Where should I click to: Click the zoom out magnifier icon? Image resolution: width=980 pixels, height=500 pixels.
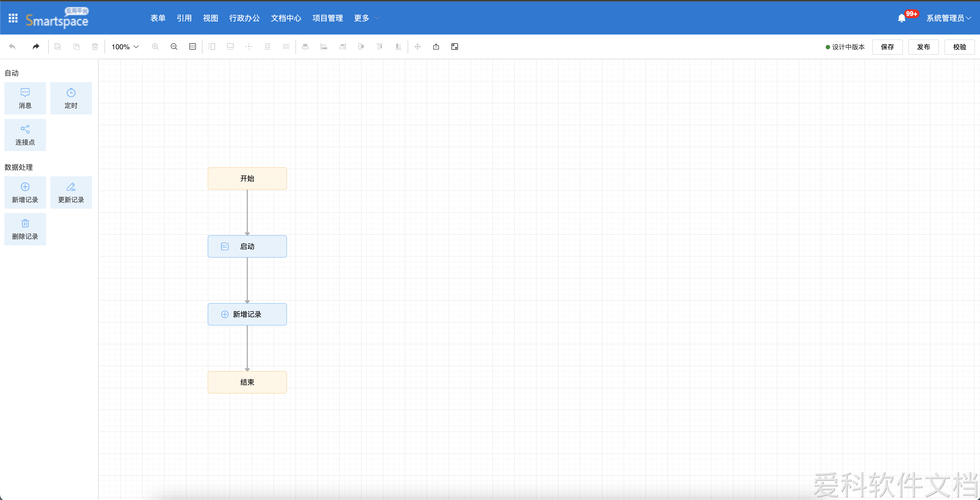pos(174,47)
